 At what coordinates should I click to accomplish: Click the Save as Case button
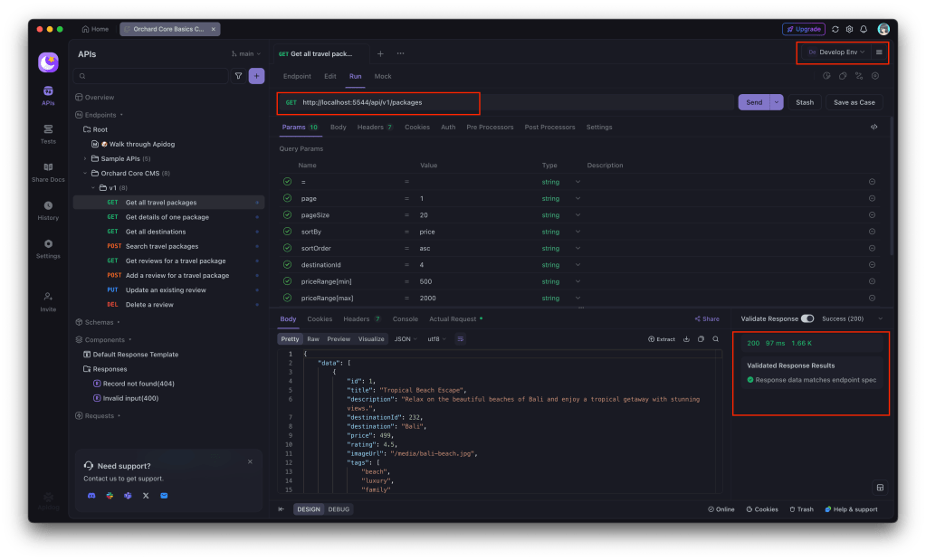coord(854,102)
